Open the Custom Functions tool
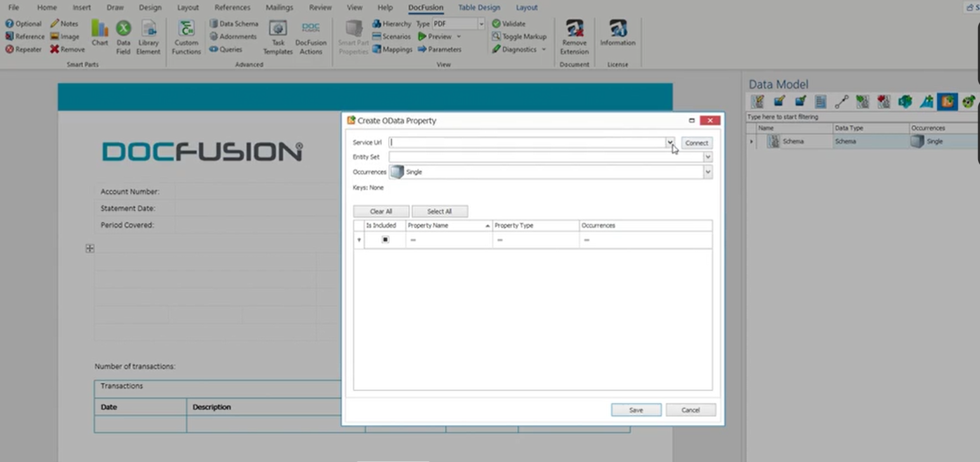This screenshot has width=980, height=462. (x=186, y=36)
